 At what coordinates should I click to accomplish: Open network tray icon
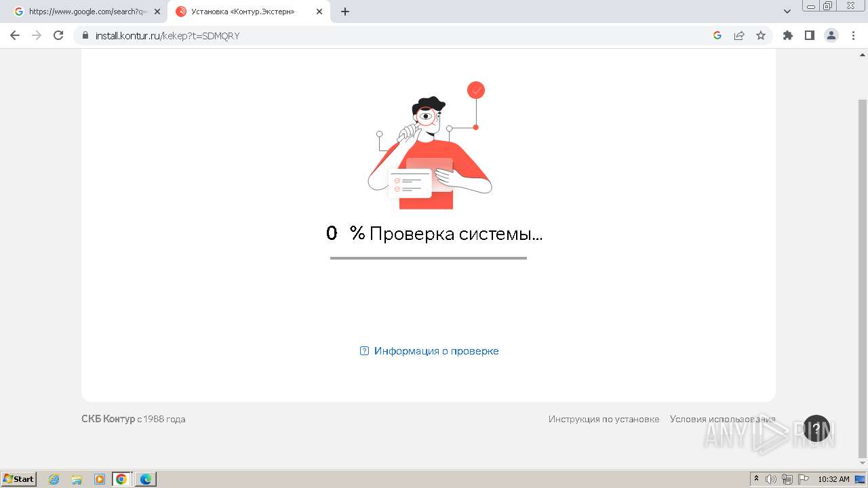coord(787,479)
